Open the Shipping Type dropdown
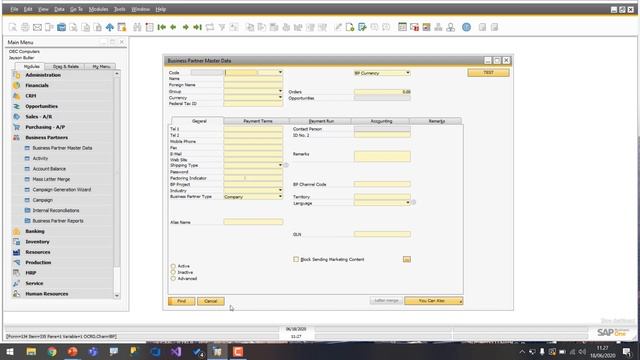The image size is (640, 360). click(280, 165)
